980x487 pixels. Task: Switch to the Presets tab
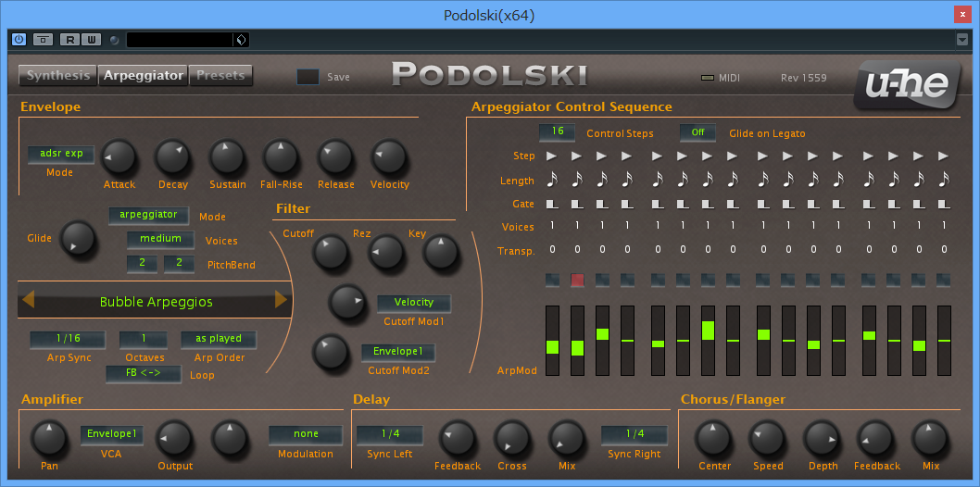tap(220, 76)
